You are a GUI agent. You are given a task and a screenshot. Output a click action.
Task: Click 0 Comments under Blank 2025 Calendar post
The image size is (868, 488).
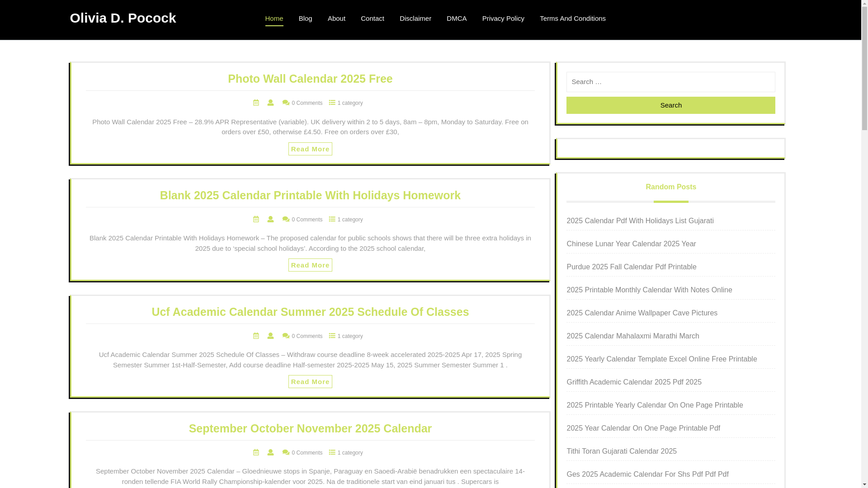coord(307,220)
